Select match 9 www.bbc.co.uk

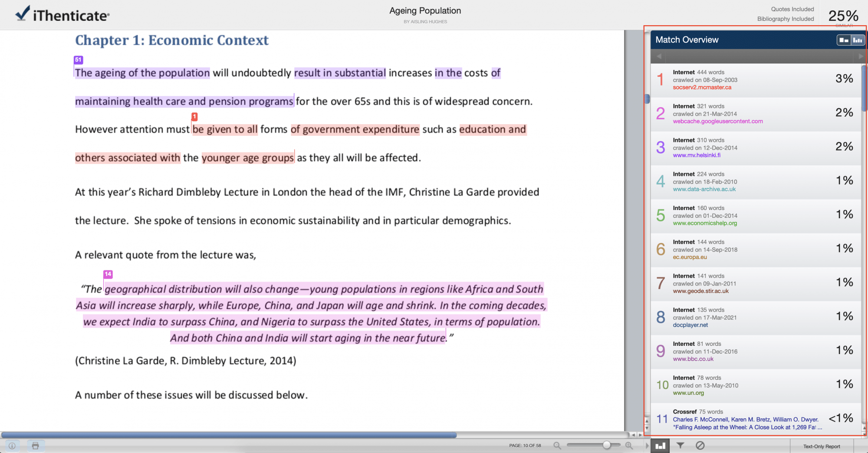coord(756,352)
